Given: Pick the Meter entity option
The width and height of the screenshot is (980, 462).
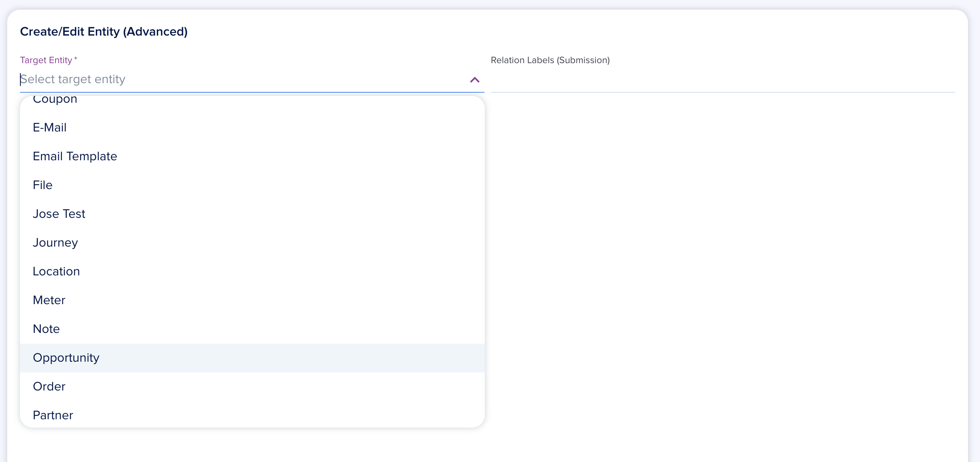Looking at the screenshot, I should point(49,300).
